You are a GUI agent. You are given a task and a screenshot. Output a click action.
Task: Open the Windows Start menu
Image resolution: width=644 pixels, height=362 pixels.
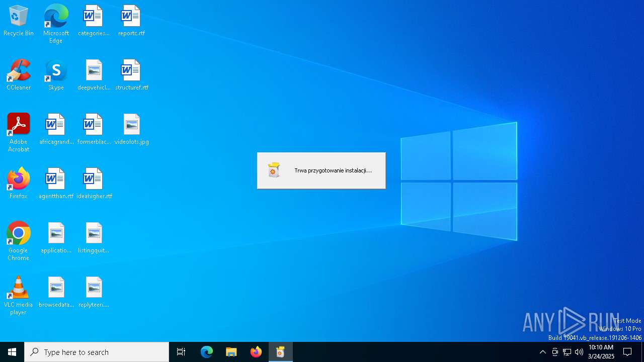12,352
